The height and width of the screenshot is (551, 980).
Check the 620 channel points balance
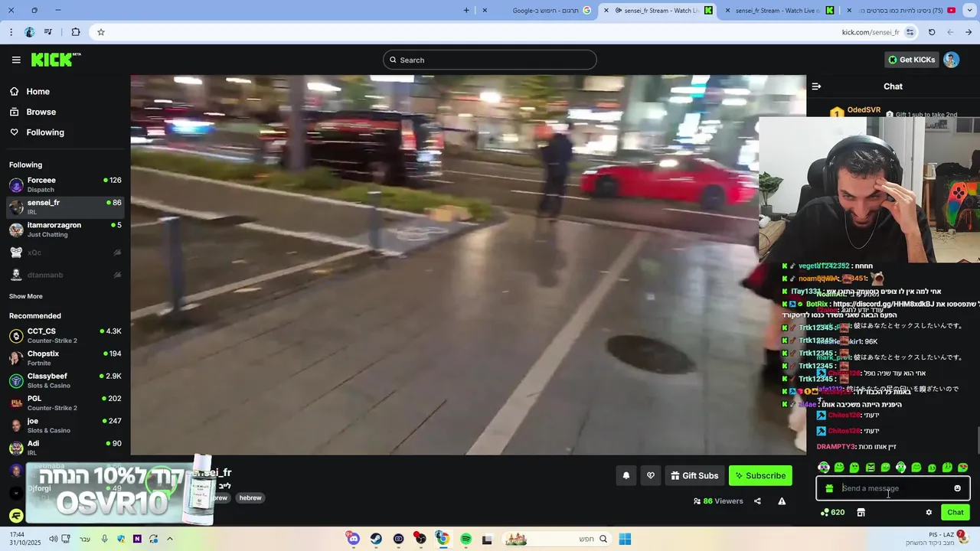pyautogui.click(x=832, y=512)
